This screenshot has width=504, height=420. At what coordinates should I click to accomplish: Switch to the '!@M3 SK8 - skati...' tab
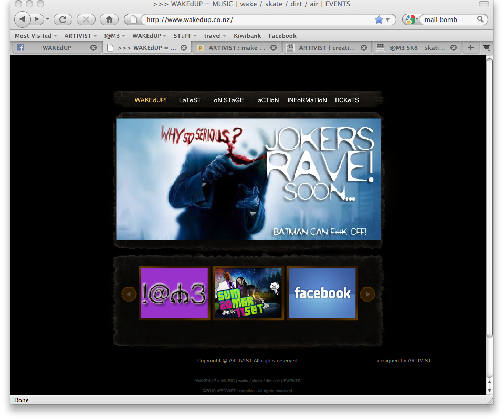point(416,48)
